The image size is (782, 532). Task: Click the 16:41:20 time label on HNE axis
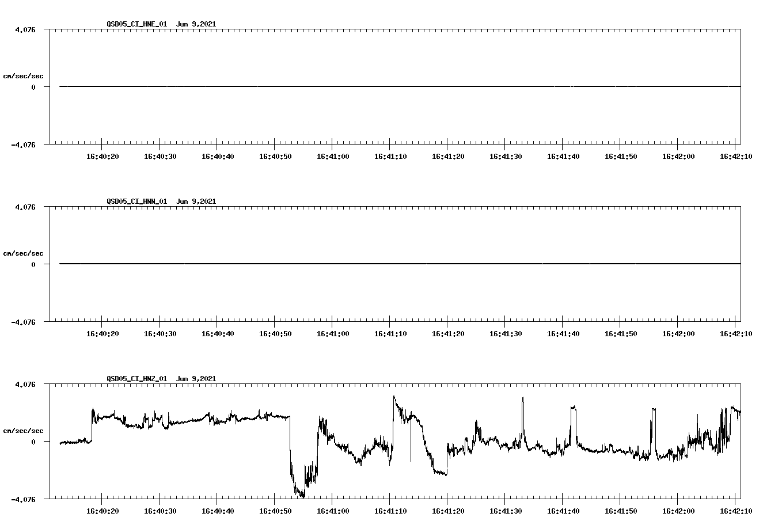pos(448,157)
